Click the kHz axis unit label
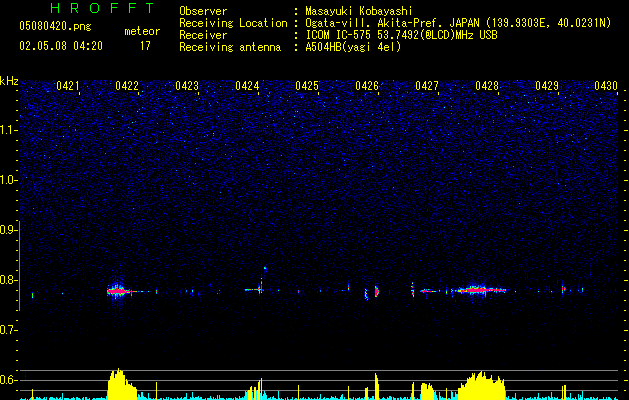This screenshot has width=629, height=400. (x=9, y=81)
